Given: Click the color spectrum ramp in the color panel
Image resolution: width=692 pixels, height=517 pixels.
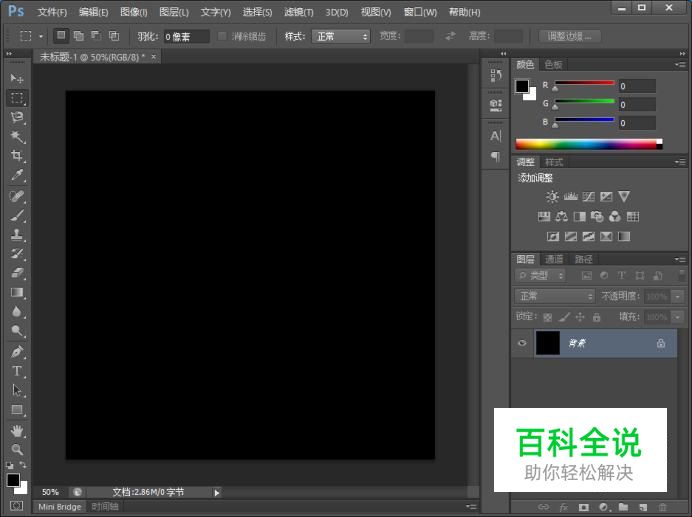Looking at the screenshot, I should 586,144.
